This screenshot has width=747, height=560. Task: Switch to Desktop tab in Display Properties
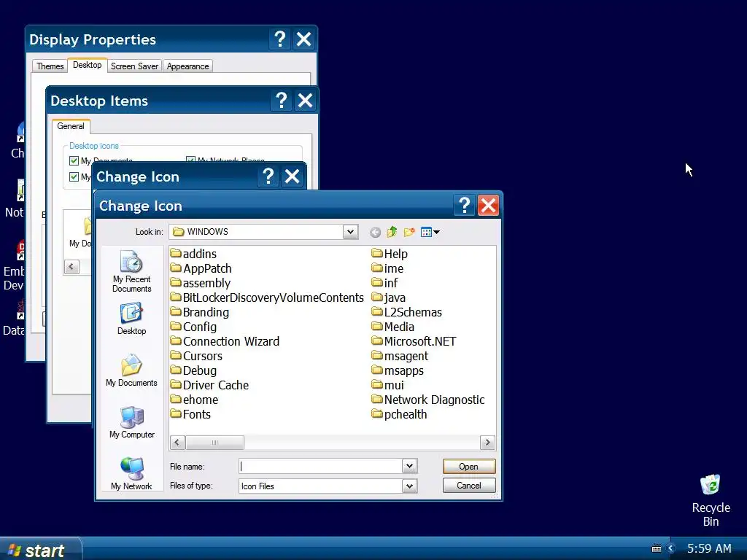88,65
